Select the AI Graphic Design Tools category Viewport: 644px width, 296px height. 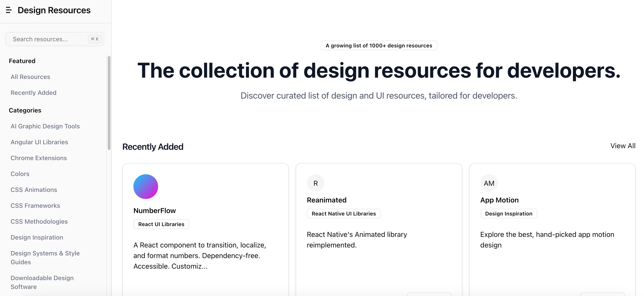pos(45,126)
